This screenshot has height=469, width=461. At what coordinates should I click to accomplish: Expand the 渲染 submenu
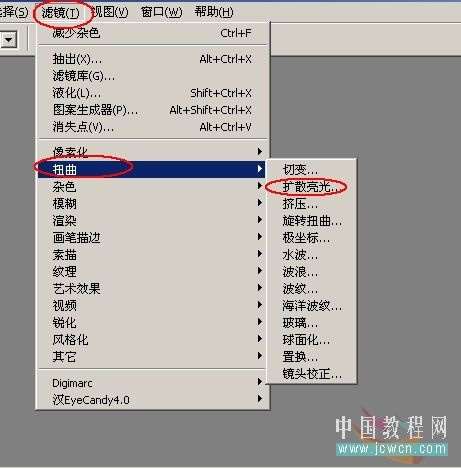152,221
